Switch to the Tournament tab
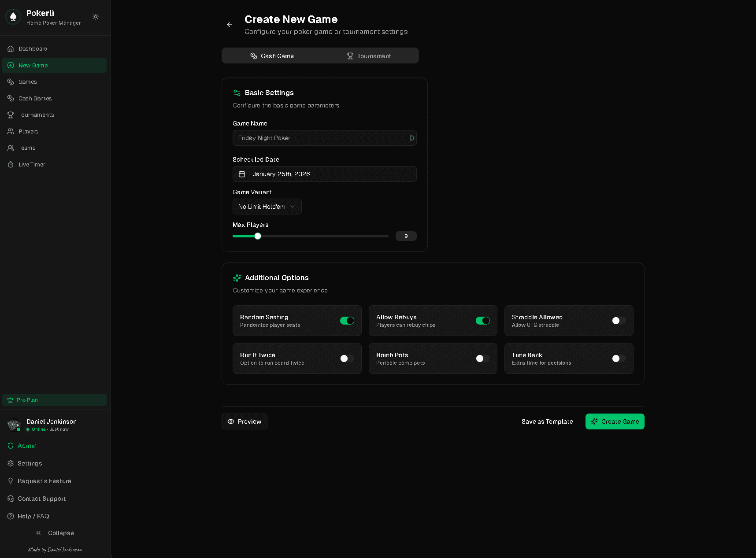756x558 pixels. (369, 56)
